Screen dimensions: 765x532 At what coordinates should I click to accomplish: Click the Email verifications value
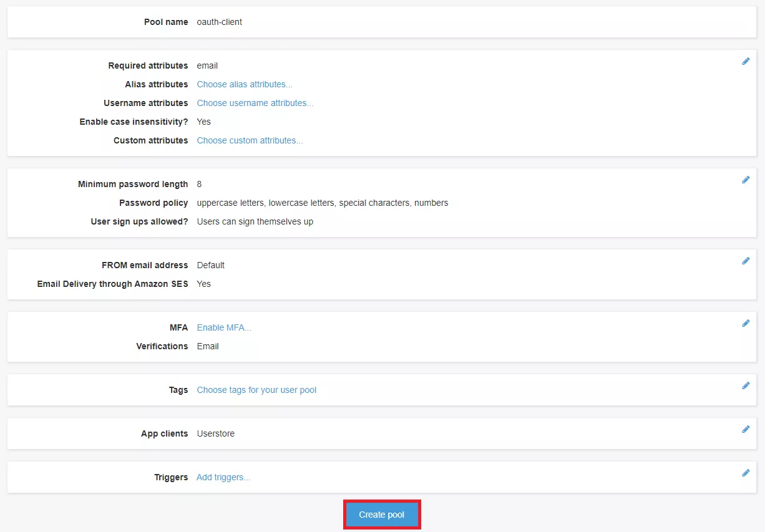[207, 346]
